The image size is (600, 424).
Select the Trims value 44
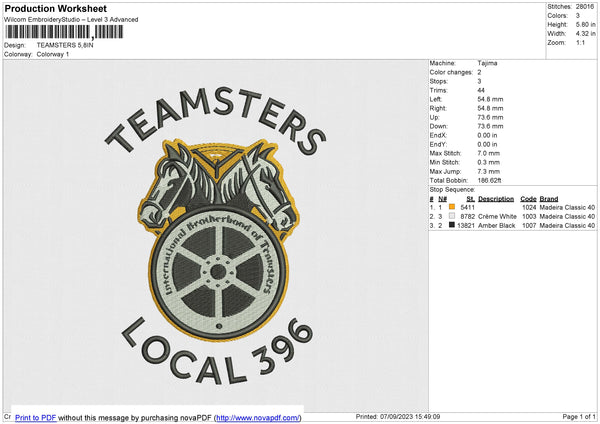481,90
